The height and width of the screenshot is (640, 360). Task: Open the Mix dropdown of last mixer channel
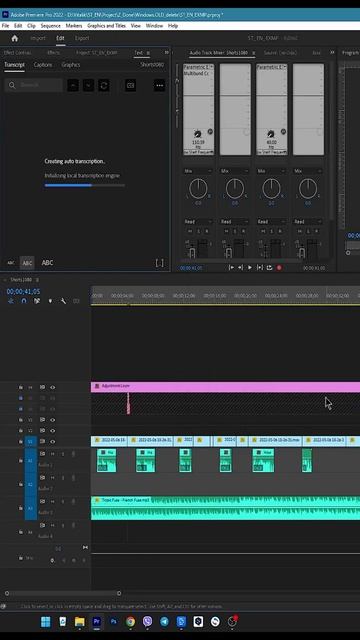(308, 171)
